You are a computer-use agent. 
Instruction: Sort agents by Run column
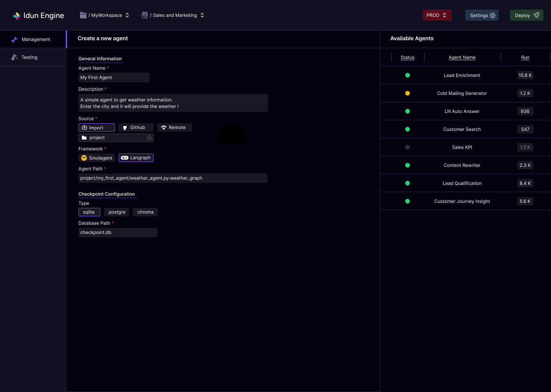[525, 57]
